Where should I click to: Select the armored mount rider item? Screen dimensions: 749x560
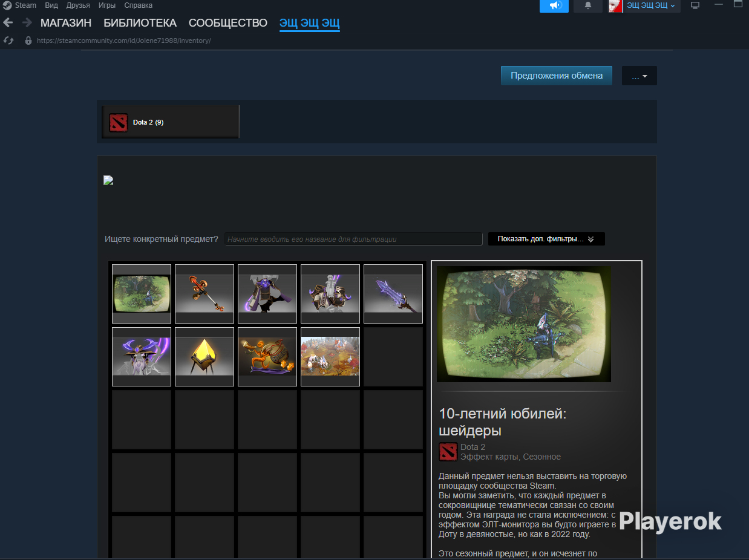tap(330, 294)
